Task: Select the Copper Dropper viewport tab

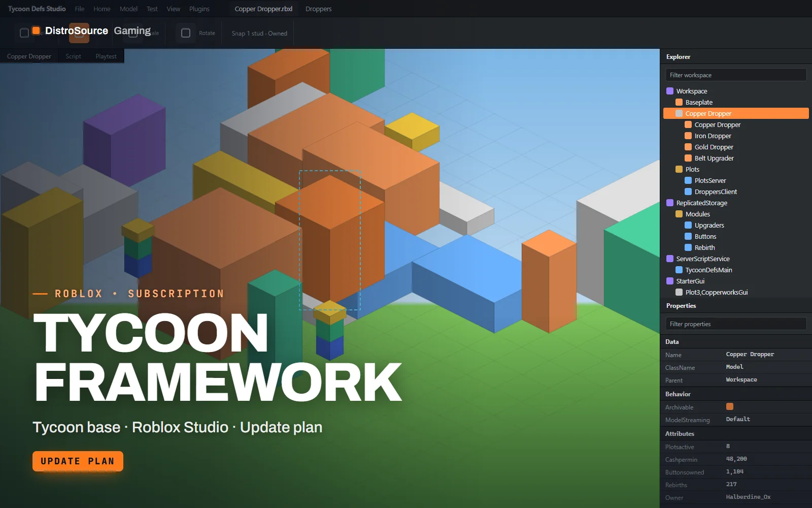Action: click(x=29, y=56)
